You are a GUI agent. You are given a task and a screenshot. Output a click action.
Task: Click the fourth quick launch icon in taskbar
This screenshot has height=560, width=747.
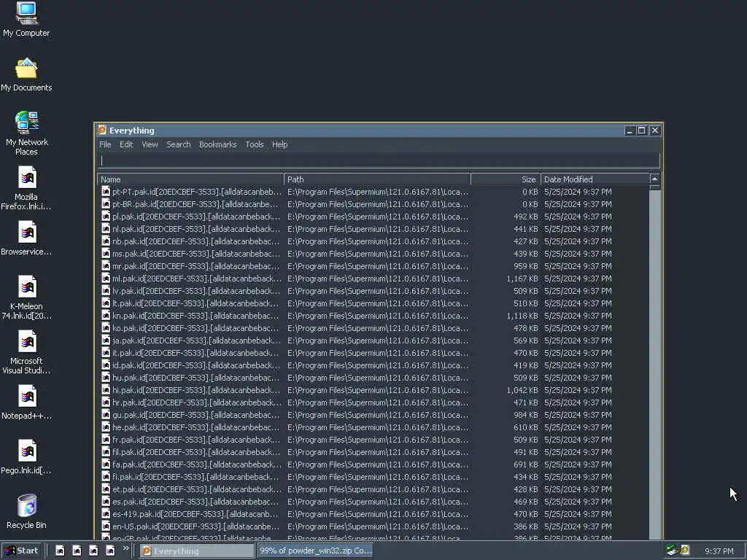[110, 551]
